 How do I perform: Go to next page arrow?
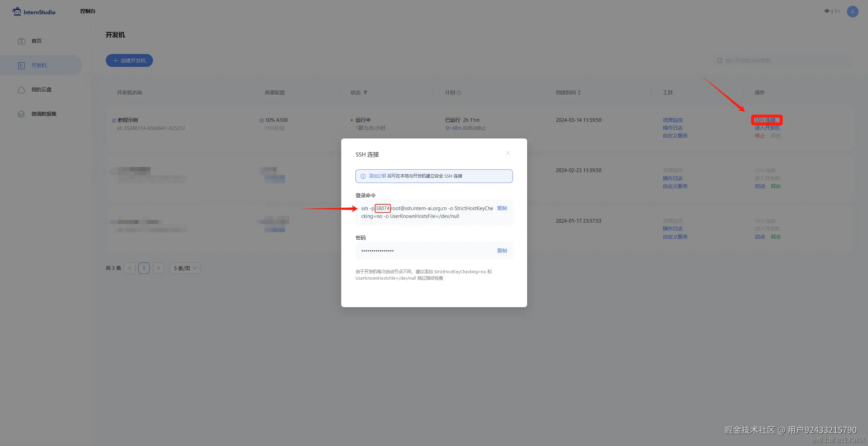158,268
